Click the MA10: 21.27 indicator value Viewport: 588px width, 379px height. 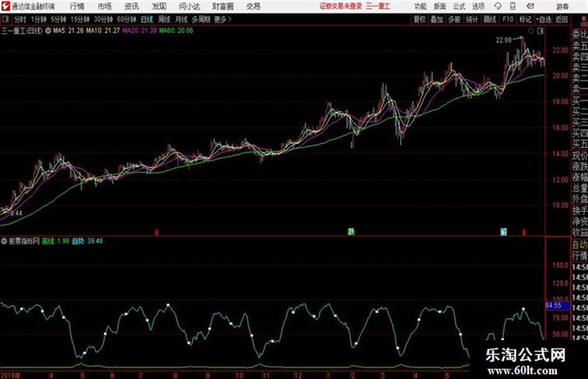point(103,30)
